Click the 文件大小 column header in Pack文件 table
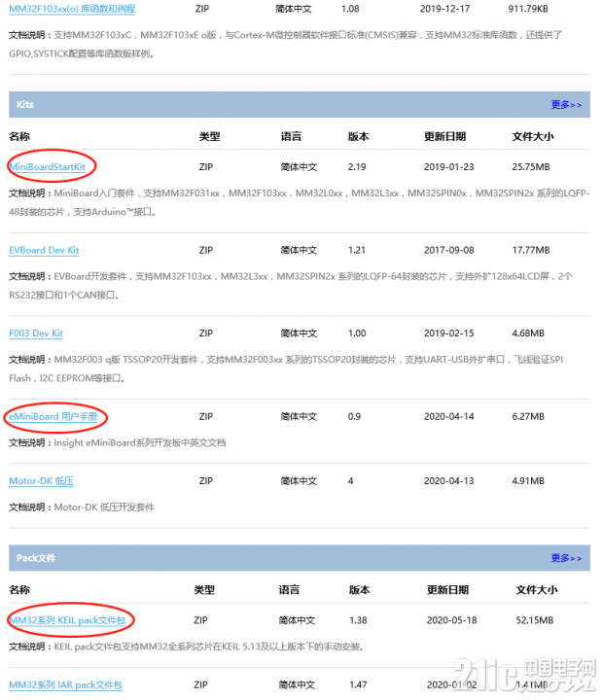The width and height of the screenshot is (603, 700). point(537,590)
